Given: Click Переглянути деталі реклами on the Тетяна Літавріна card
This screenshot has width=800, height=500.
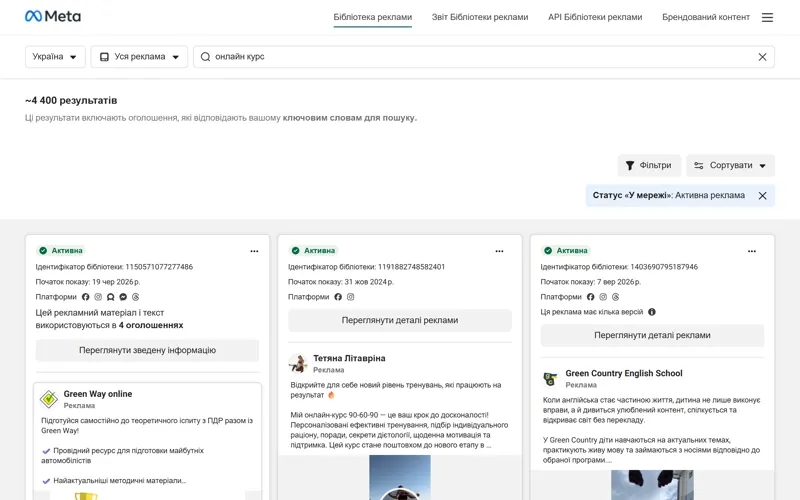Looking at the screenshot, I should pos(400,320).
